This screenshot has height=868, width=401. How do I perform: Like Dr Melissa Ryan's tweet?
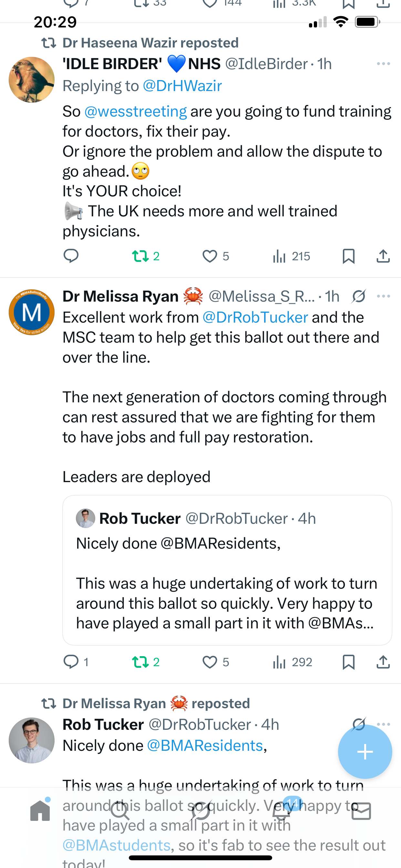210,662
